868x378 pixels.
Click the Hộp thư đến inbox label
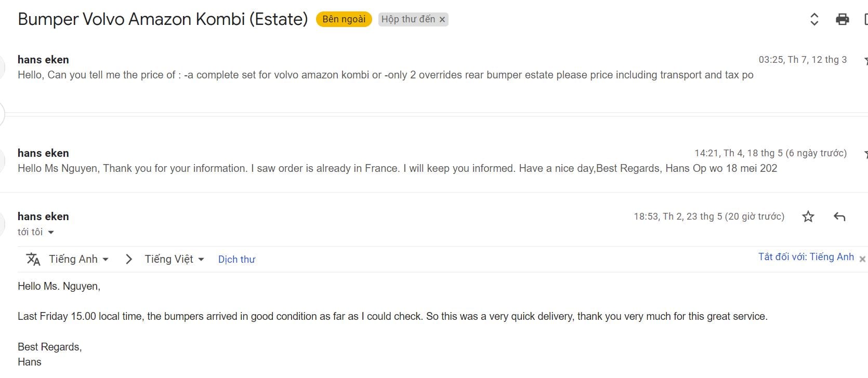(x=408, y=19)
